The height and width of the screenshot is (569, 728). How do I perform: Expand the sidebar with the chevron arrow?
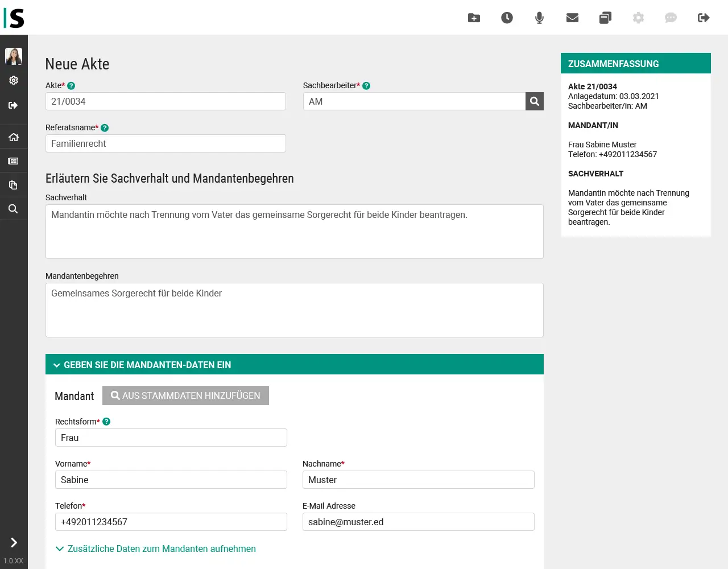tap(14, 542)
